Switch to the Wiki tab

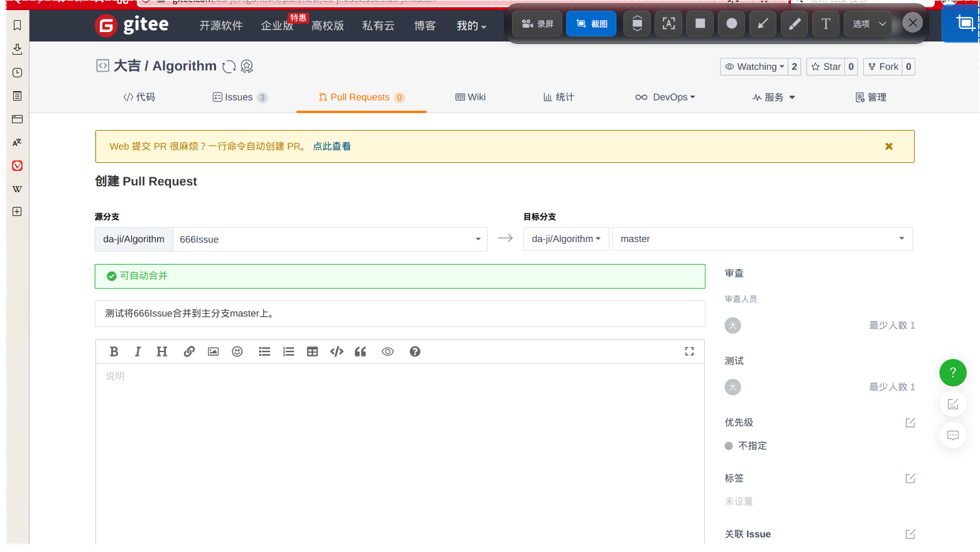tap(471, 97)
